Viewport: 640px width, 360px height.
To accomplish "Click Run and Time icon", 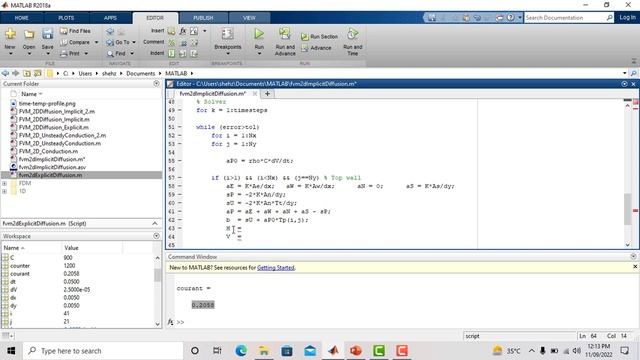I will (x=353, y=34).
